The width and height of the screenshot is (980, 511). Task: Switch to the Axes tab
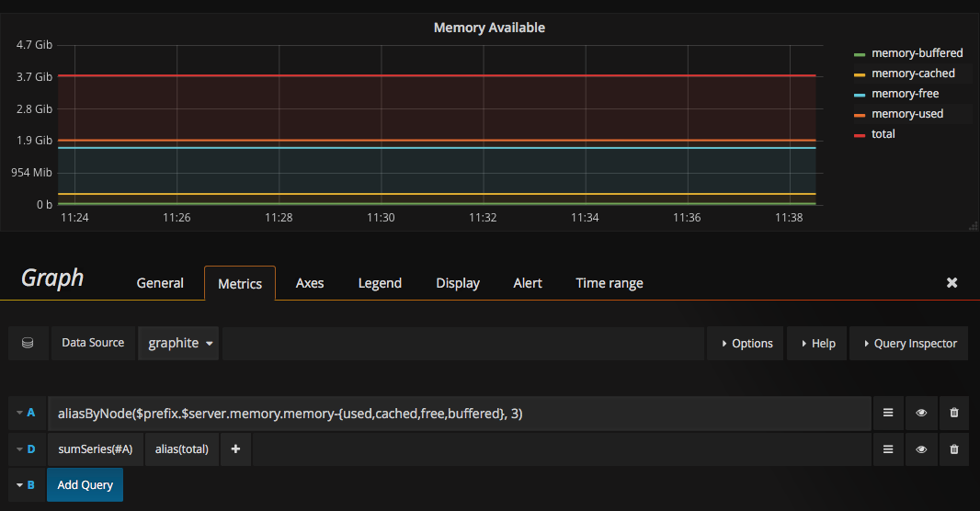pyautogui.click(x=310, y=283)
